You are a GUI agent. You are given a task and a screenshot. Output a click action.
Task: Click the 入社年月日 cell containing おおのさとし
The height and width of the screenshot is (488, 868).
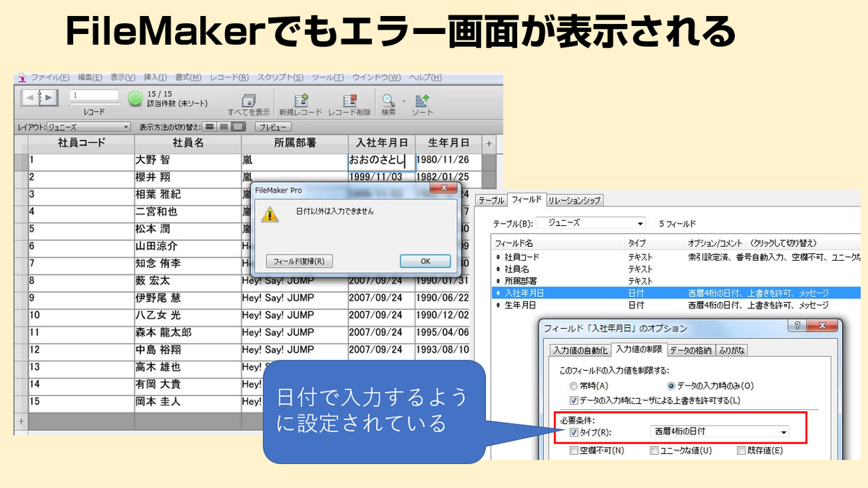(381, 161)
